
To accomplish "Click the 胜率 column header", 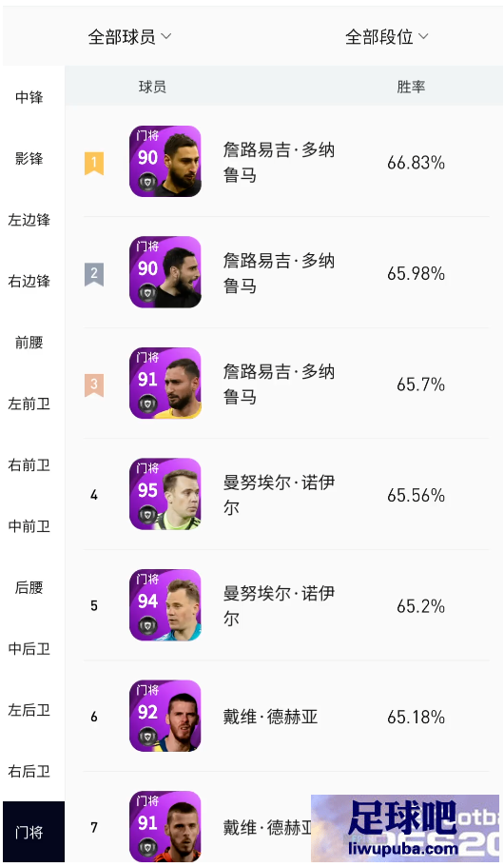I will pos(411,87).
